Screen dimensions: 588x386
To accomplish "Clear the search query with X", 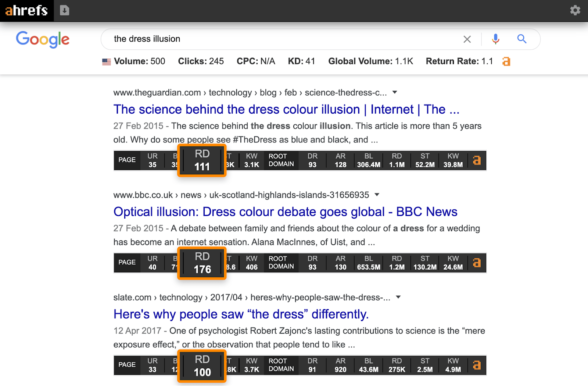I will 467,39.
